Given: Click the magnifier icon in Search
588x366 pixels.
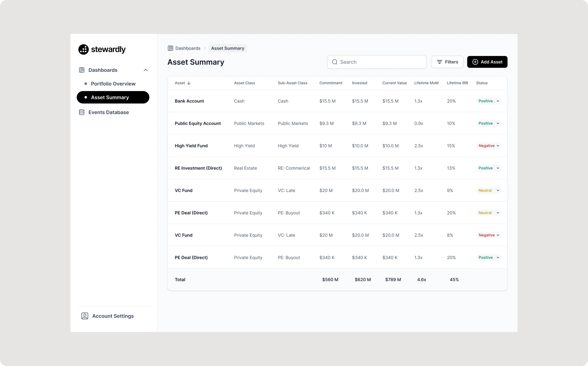Looking at the screenshot, I should tap(335, 62).
